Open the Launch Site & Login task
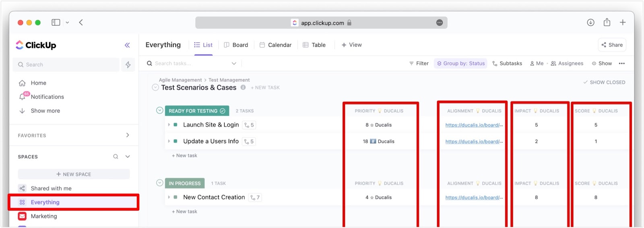This screenshot has width=644, height=228. 211,125
